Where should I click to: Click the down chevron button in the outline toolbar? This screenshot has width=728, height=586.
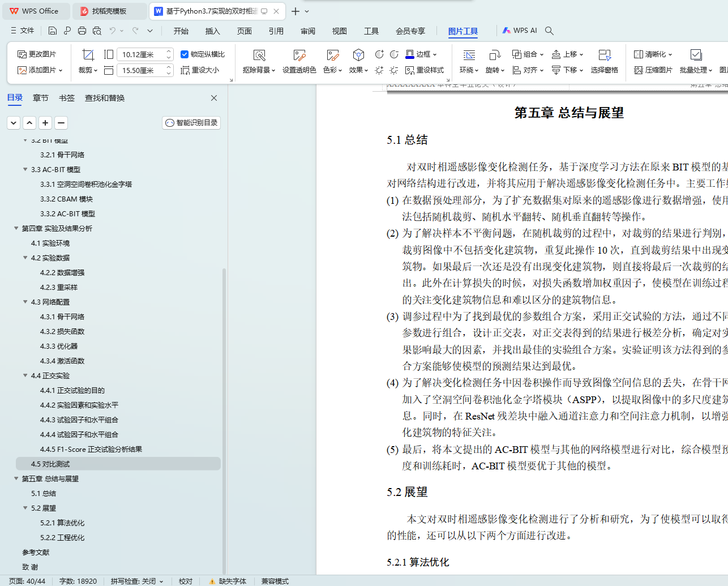(14, 123)
